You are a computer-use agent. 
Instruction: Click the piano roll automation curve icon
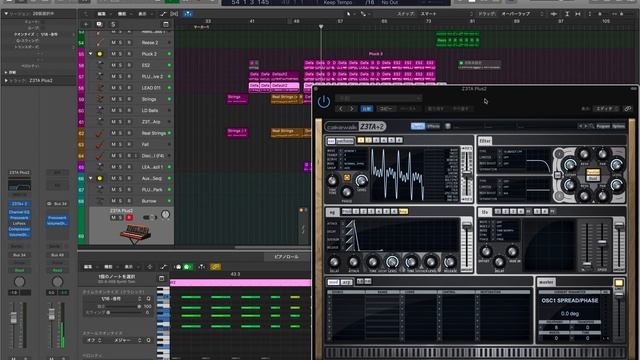pyautogui.click(x=164, y=267)
